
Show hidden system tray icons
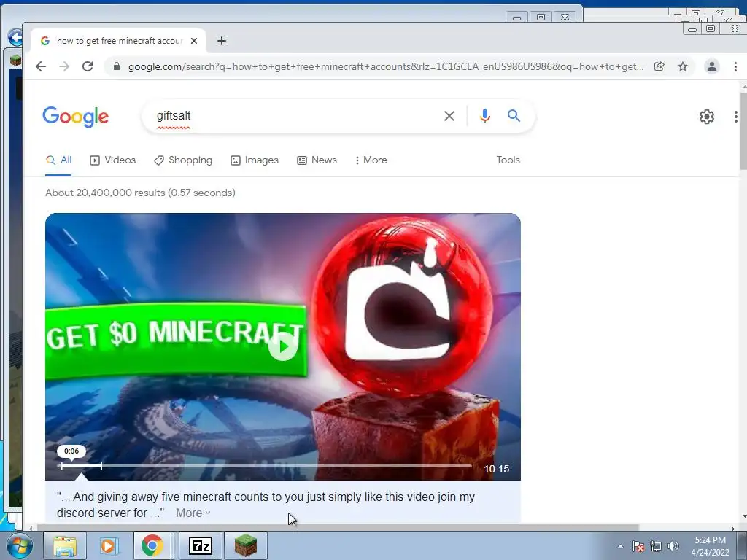[620, 546]
